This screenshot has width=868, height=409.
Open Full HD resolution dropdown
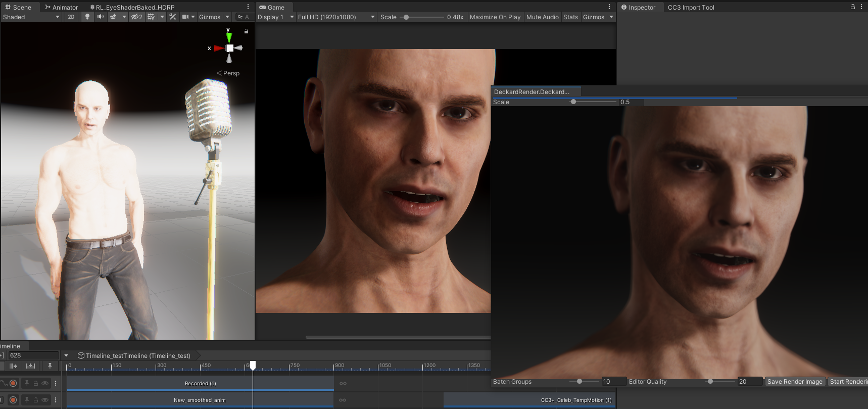click(336, 17)
